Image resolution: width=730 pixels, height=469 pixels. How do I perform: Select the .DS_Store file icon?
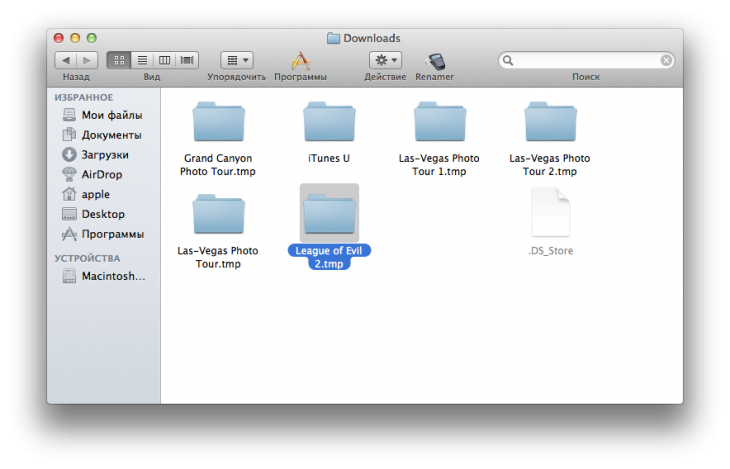tap(550, 212)
